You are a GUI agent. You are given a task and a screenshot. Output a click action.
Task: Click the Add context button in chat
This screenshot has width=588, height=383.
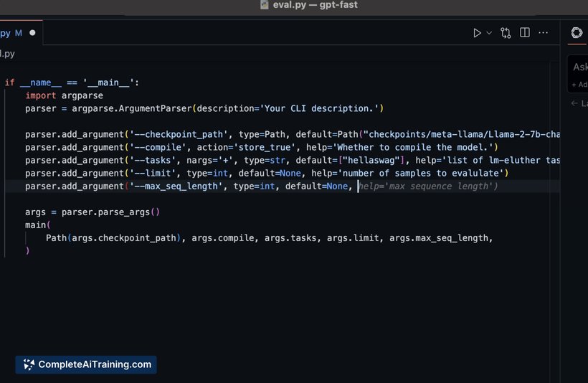(x=579, y=85)
